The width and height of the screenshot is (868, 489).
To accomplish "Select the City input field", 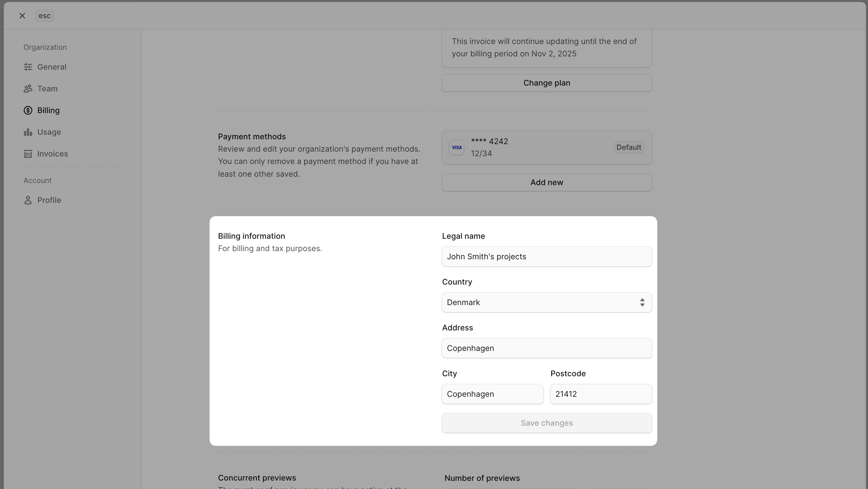I will point(492,394).
